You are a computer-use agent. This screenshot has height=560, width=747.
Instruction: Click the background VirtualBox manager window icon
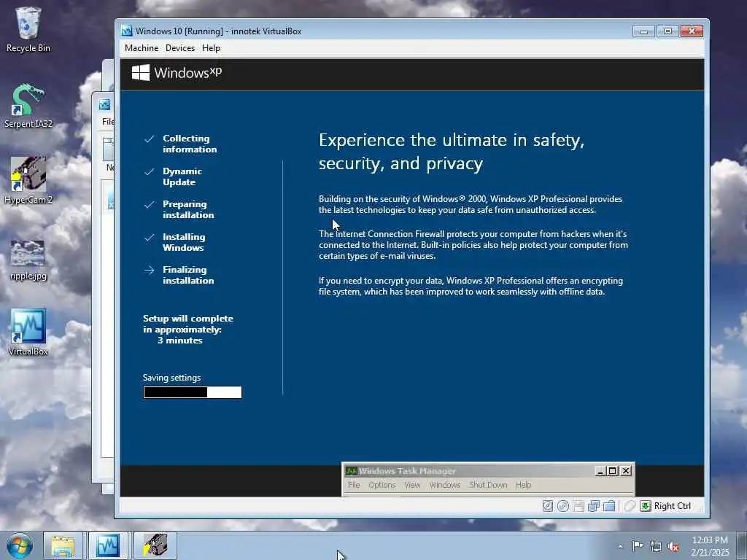coord(104,104)
